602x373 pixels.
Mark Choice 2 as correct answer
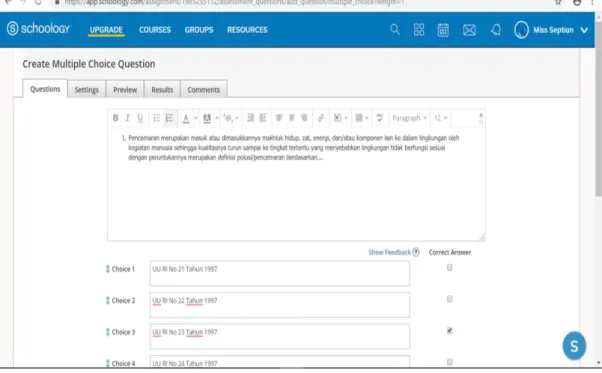450,299
